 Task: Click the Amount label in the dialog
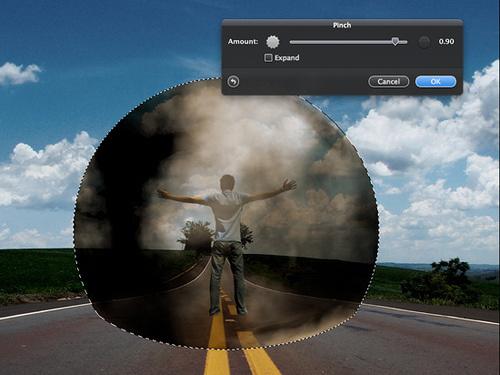click(x=243, y=42)
